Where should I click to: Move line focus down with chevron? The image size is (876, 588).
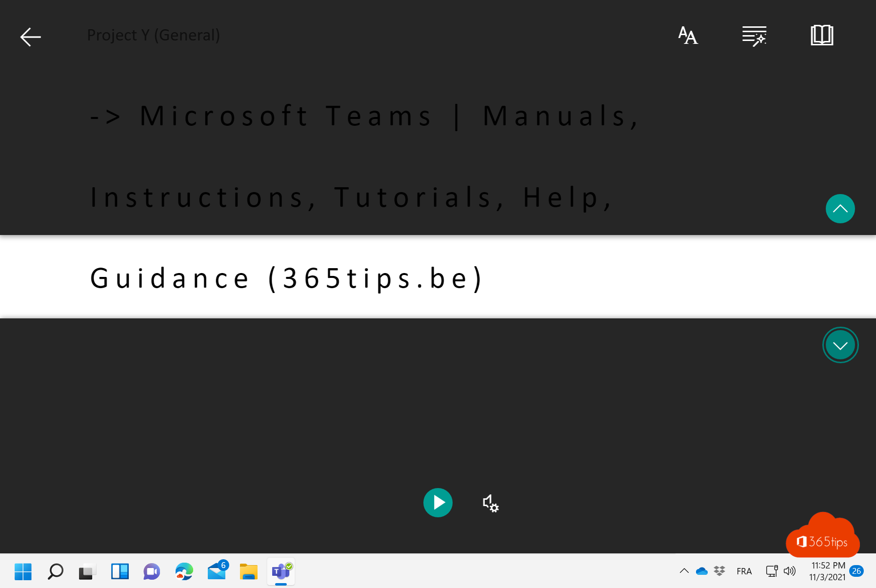tap(840, 345)
